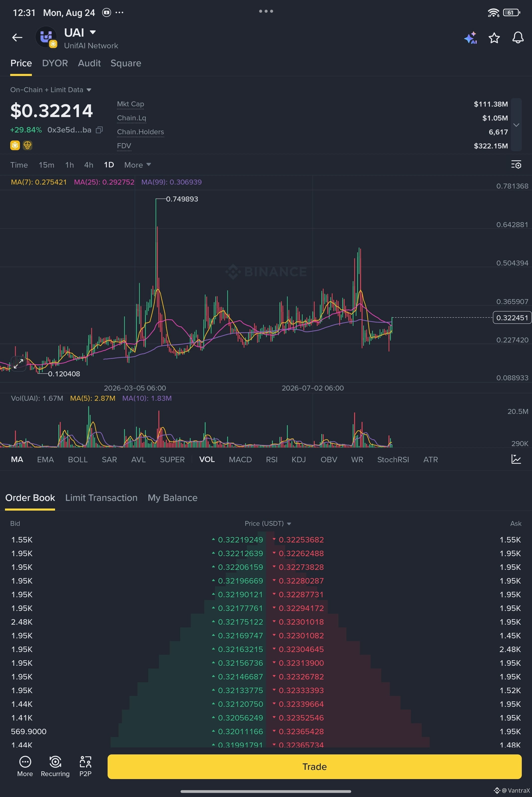Select the 4h chart interval

point(89,165)
